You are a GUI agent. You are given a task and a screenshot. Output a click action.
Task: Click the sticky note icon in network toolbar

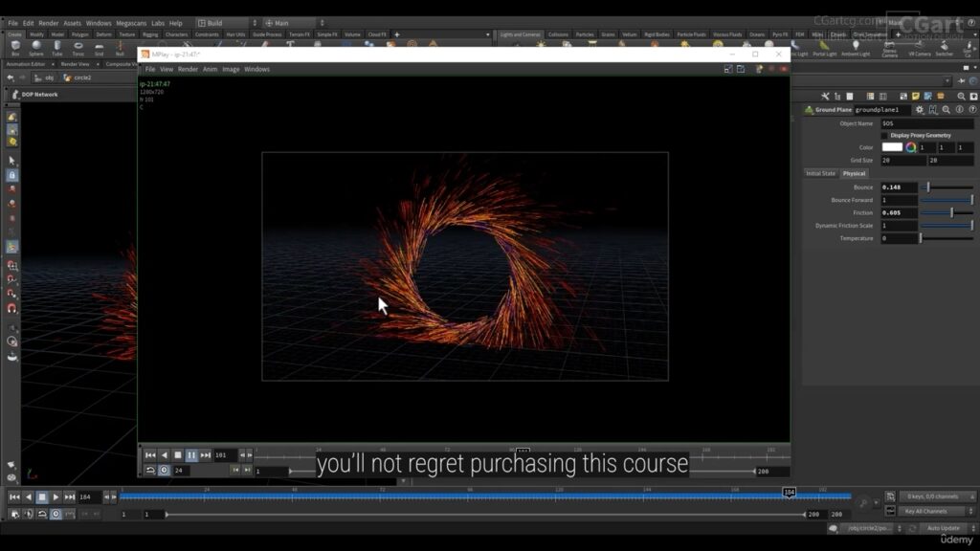[916, 97]
